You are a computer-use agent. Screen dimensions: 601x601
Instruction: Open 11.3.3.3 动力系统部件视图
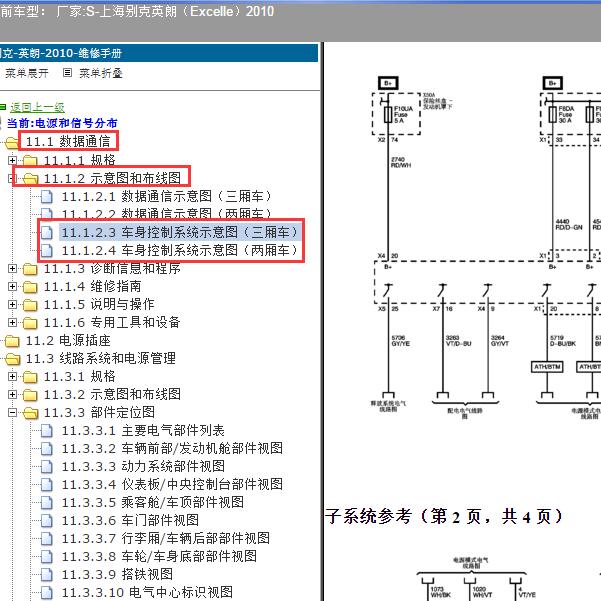point(143,466)
